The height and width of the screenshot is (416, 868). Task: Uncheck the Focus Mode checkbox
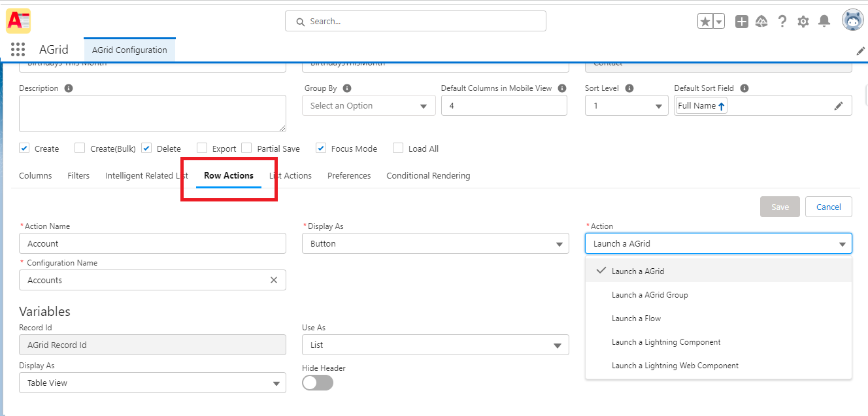(x=321, y=148)
